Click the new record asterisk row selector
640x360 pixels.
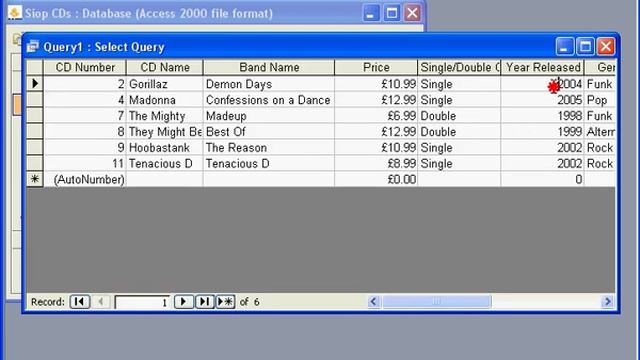pos(35,179)
